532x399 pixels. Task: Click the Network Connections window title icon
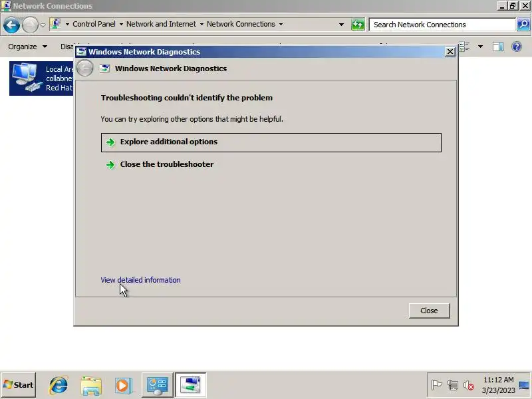[6, 6]
